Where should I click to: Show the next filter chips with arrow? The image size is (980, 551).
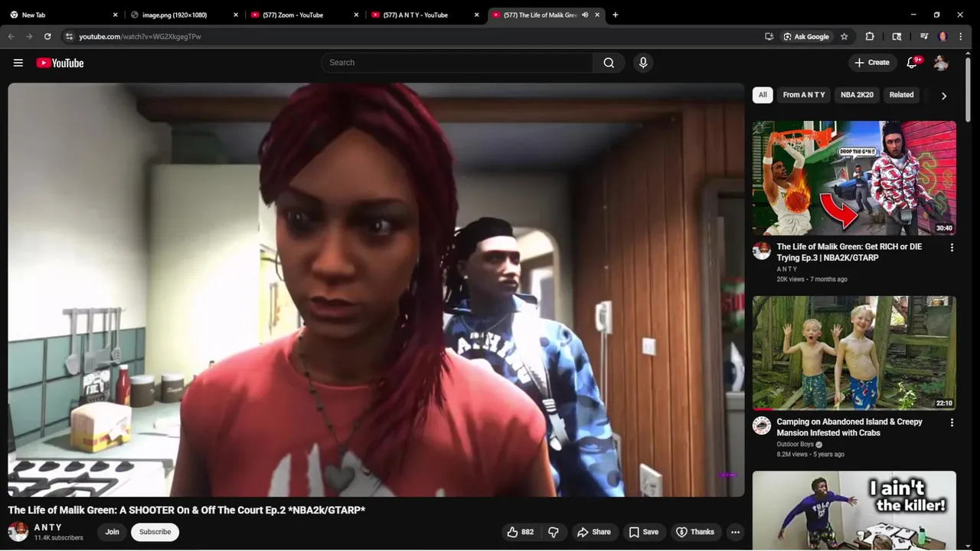click(944, 96)
